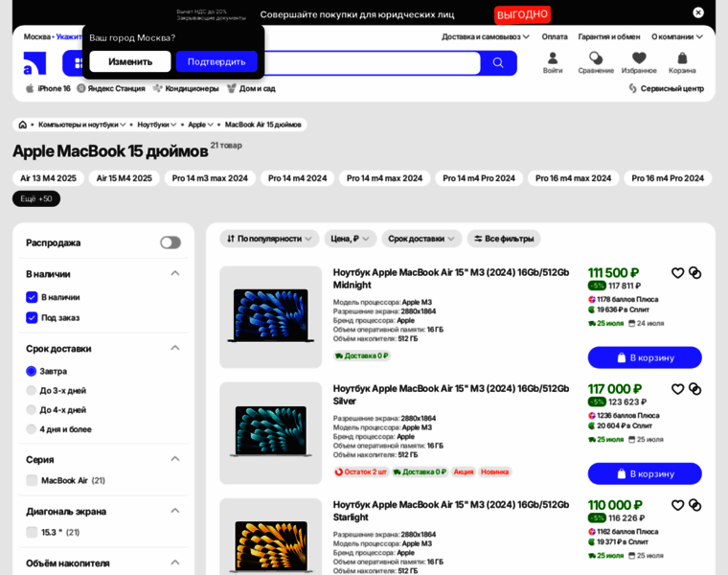Viewport: 728px width, 575px height.
Task: Select Pro 14 m4 2024 chip
Action: [297, 178]
